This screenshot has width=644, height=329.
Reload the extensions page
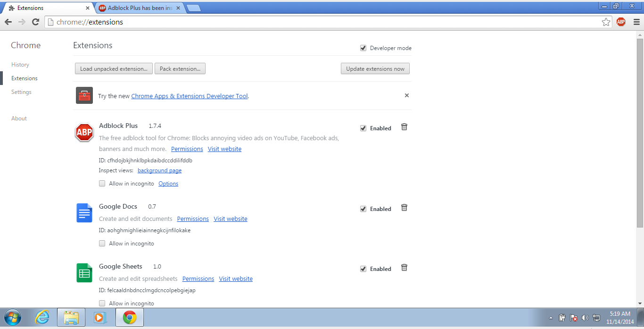click(x=35, y=22)
